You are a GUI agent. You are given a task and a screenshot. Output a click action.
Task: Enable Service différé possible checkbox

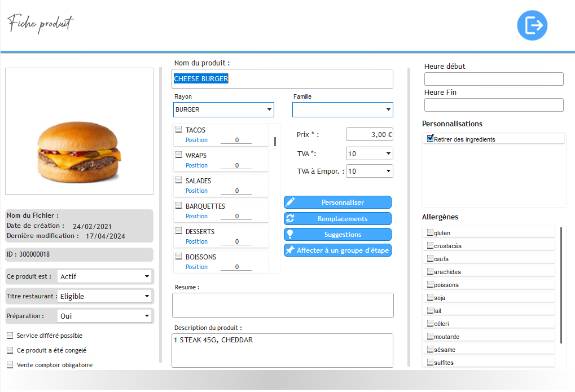(x=10, y=336)
